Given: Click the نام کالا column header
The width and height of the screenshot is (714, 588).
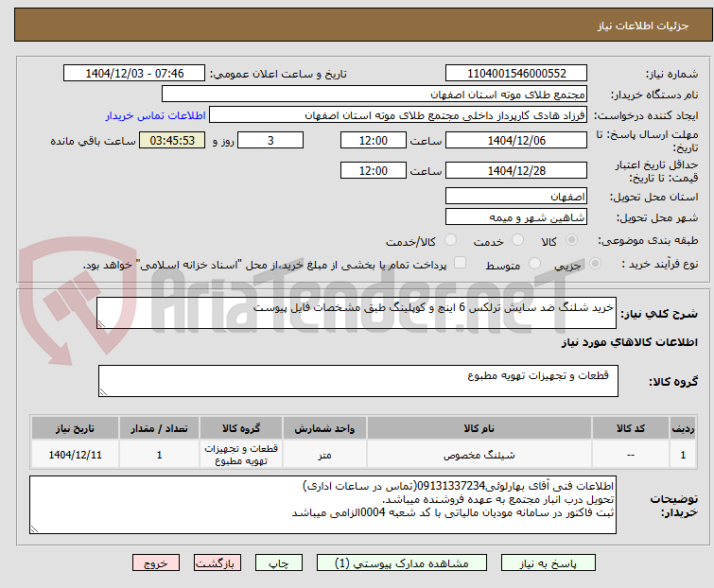Looking at the screenshot, I should pyautogui.click(x=479, y=428).
